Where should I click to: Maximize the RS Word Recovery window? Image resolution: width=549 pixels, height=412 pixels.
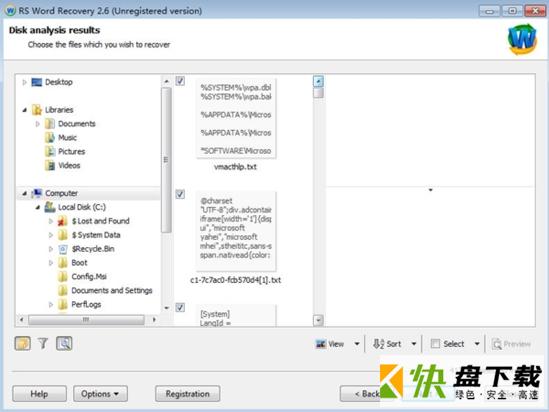[512, 11]
